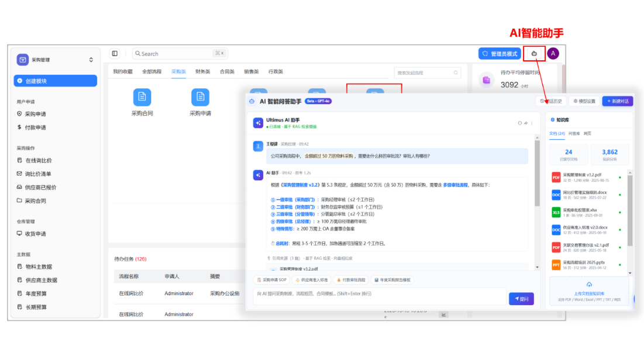Click the folder icon beside sidebar 采购合同
Image resolution: width=644 pixels, height=346 pixels.
[x=19, y=200]
